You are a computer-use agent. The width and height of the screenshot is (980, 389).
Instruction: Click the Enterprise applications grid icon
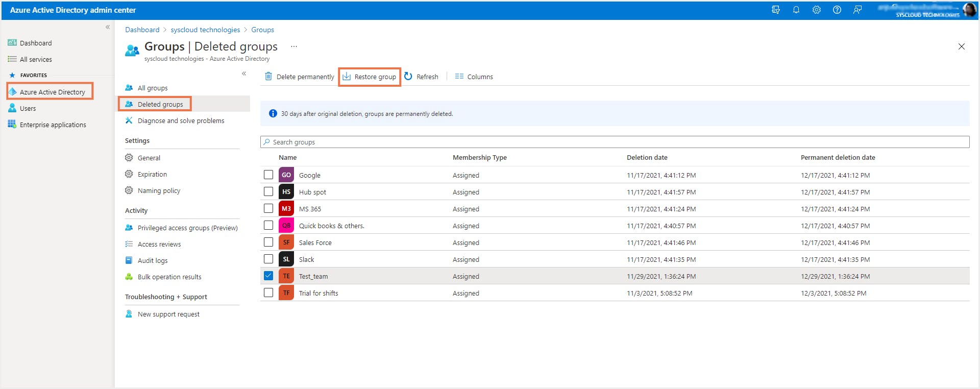click(x=12, y=125)
